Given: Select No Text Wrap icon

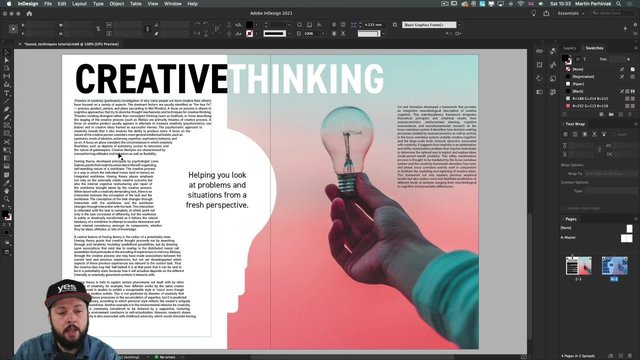Looking at the screenshot, I should click(565, 134).
